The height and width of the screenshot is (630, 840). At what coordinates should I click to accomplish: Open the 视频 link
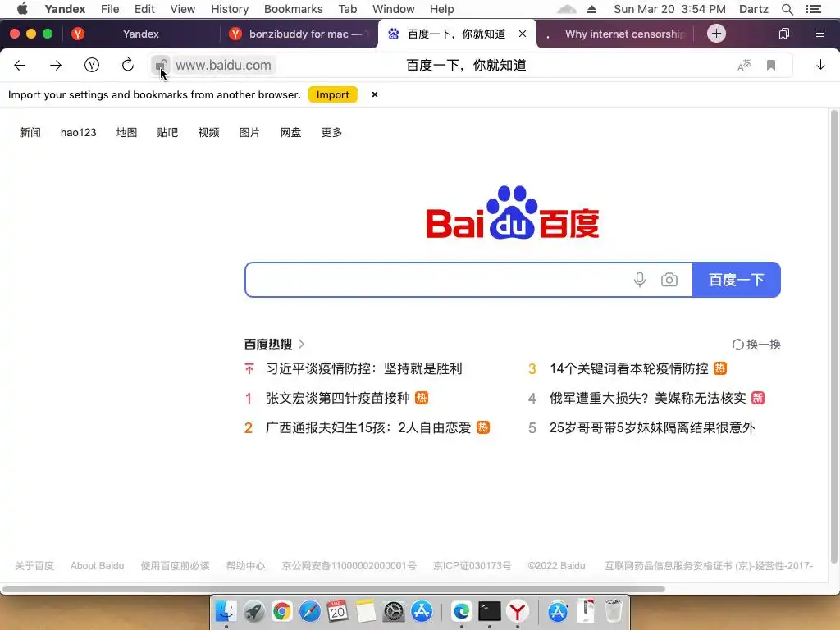[209, 132]
